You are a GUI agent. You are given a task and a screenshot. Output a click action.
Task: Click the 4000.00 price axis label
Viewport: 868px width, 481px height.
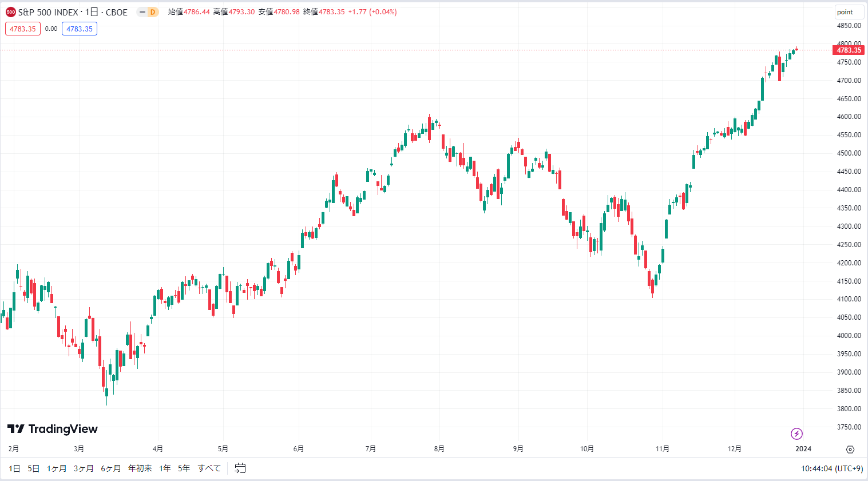[x=849, y=336]
